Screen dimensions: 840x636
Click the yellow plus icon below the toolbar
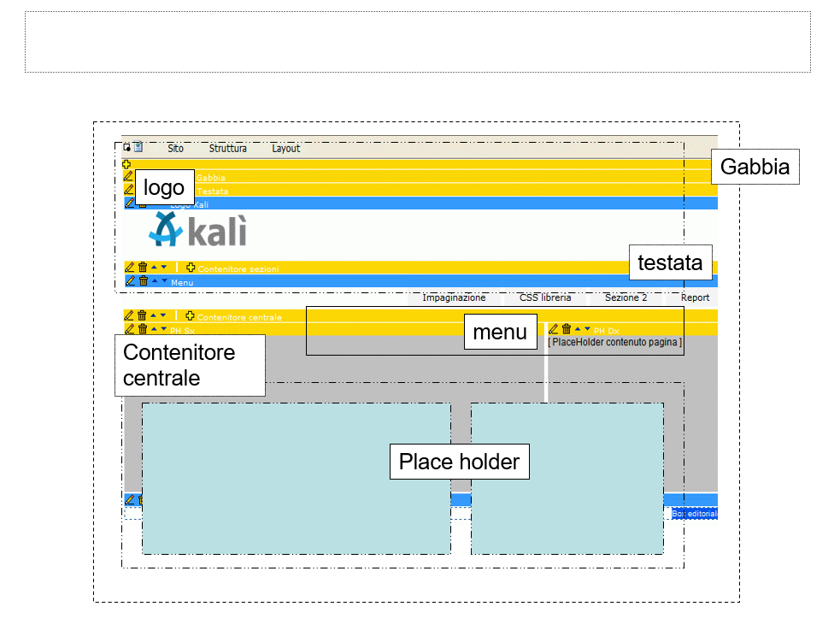click(x=126, y=164)
